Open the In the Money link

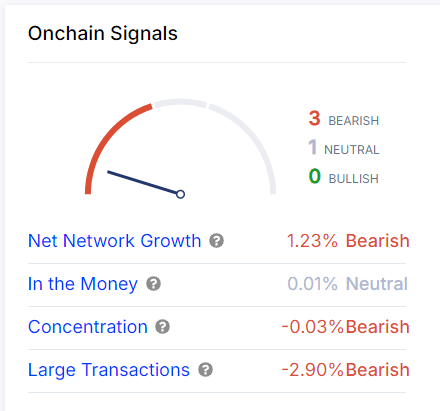(x=83, y=284)
